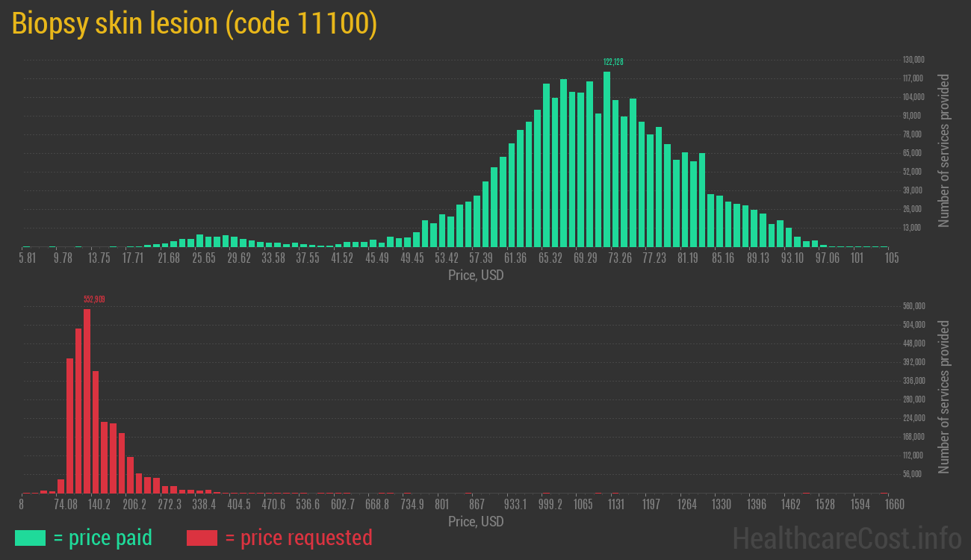Click the tallest red bar in price requested chart
The height and width of the screenshot is (560, 971).
[87, 401]
